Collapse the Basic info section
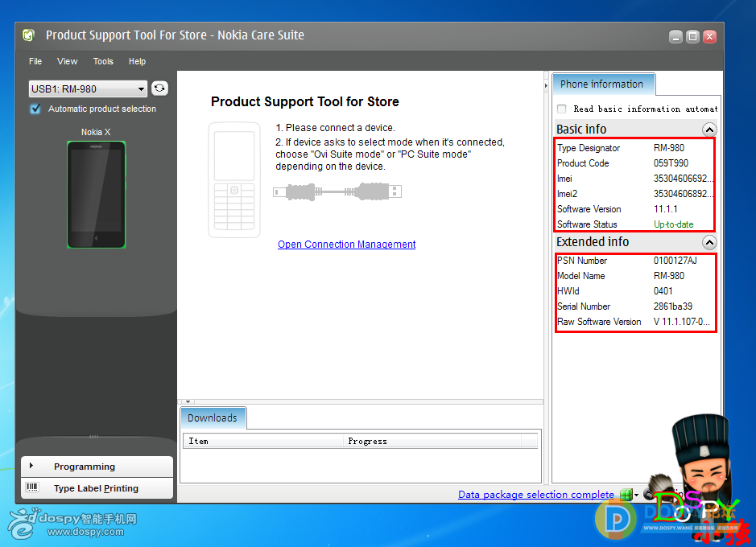This screenshot has height=547, width=756. coord(709,130)
